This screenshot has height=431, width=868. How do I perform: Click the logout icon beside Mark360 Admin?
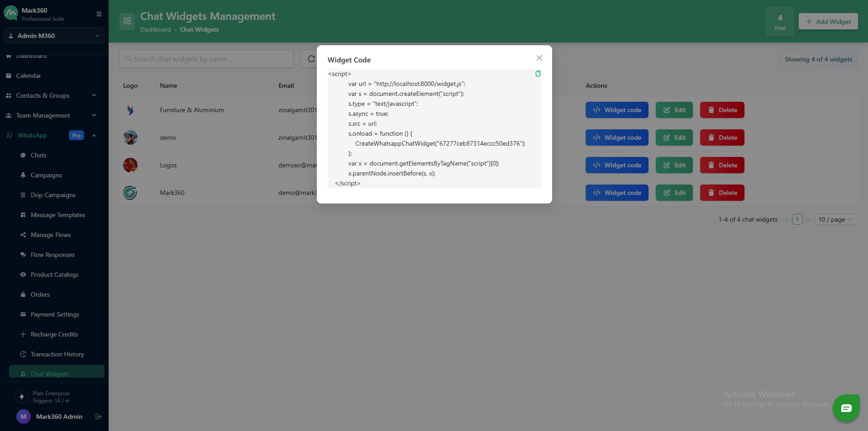pos(98,417)
